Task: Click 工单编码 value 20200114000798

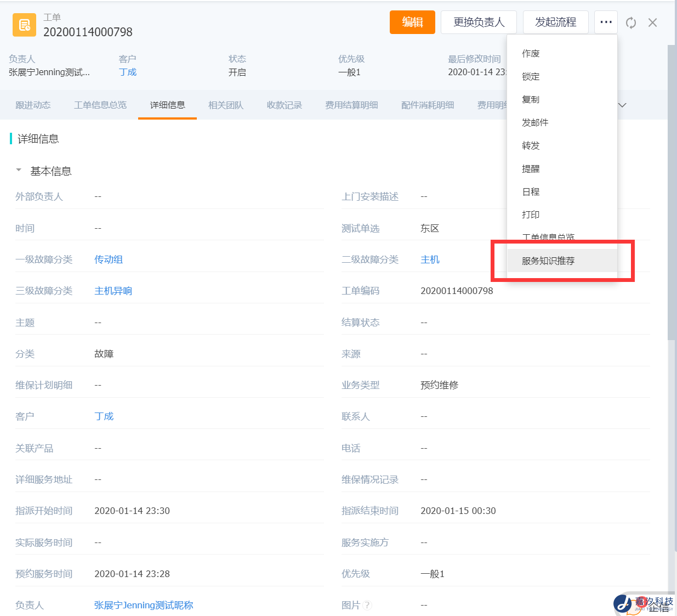Action: pos(457,291)
